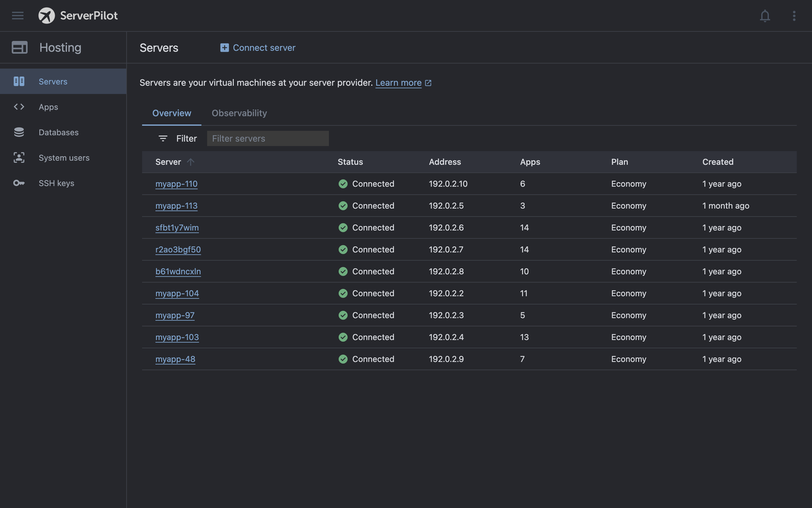The image size is (812, 508).
Task: Go to SSH keys in the sidebar
Action: (x=63, y=183)
